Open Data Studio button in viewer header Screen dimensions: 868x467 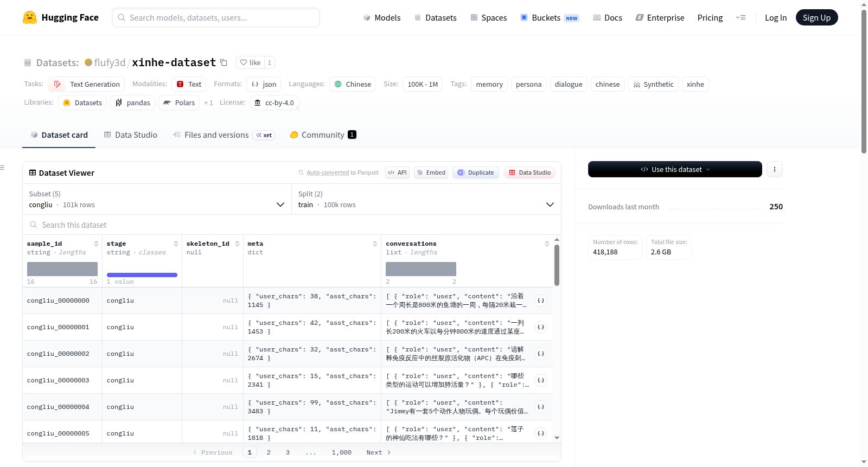pyautogui.click(x=529, y=172)
